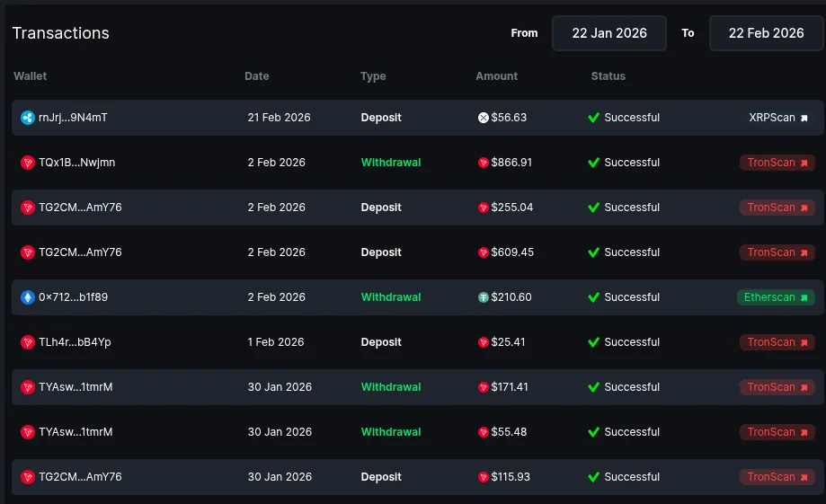Screen dimensions: 826x504
Task: Click the Tron coin icon next to $55.48
Action: pos(483,432)
